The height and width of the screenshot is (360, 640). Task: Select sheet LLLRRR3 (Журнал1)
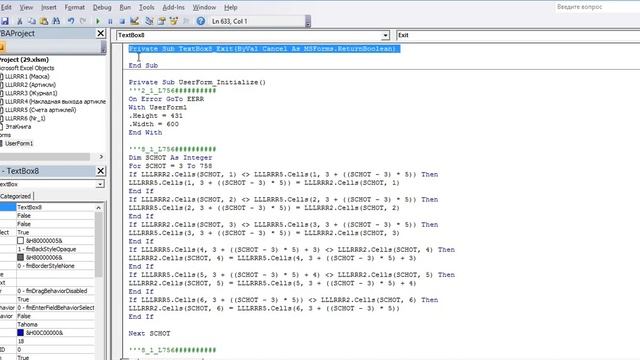[31, 93]
